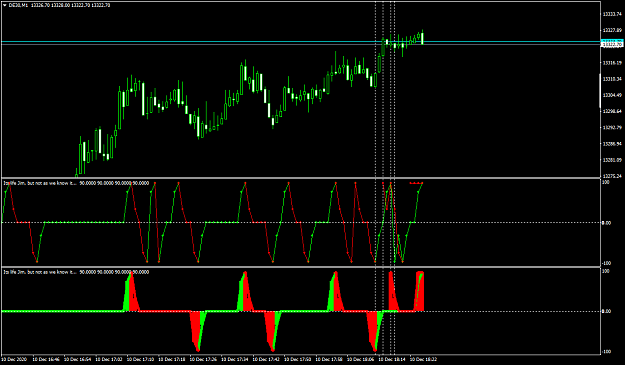This screenshot has height=365, width=625.
Task: Click price scale label 13298.64
Action: 612,111
